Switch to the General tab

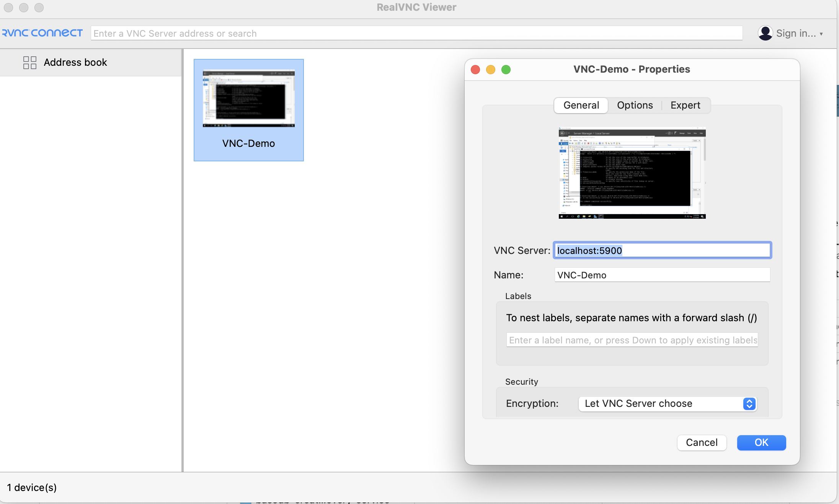tap(581, 105)
